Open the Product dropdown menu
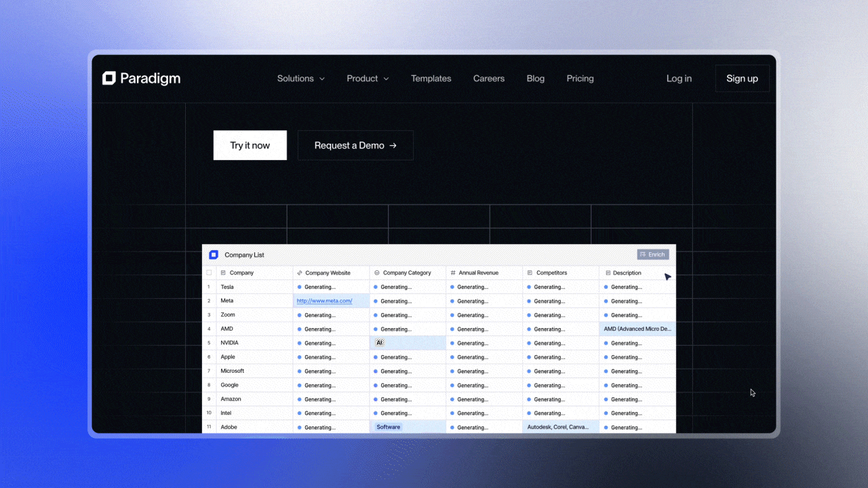The width and height of the screenshot is (868, 488). pyautogui.click(x=367, y=78)
